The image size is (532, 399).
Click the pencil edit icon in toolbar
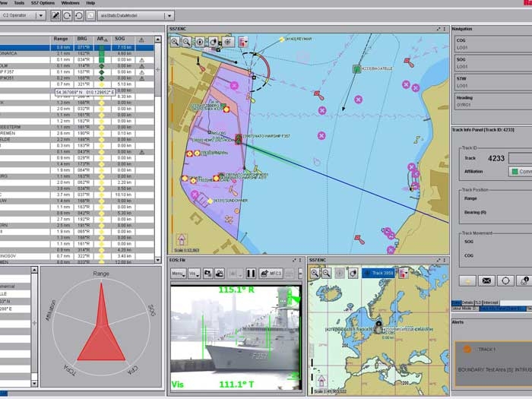coord(55,16)
